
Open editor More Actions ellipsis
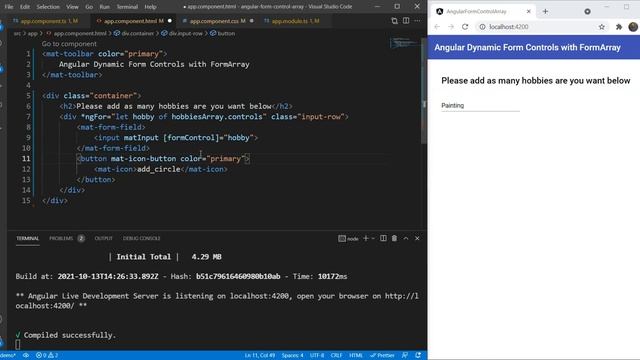point(417,21)
